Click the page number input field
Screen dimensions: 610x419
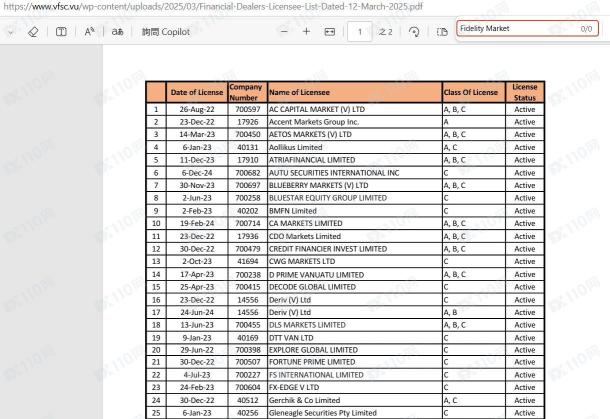point(359,32)
